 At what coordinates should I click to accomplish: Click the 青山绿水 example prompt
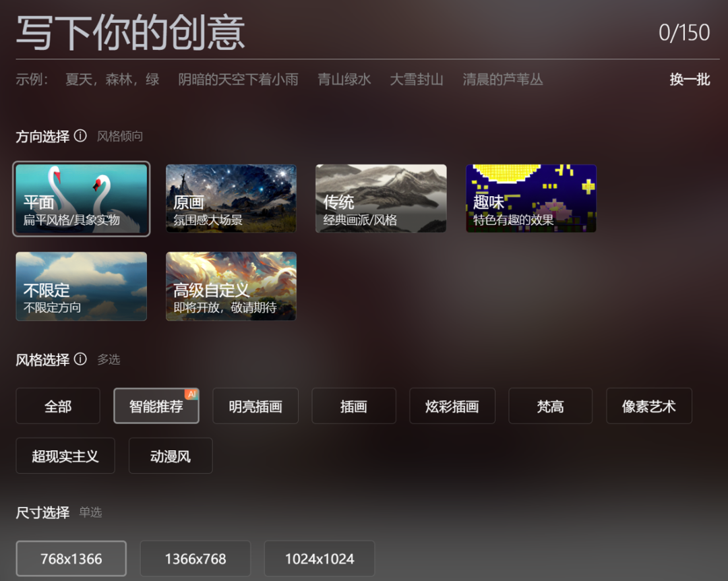coord(344,79)
